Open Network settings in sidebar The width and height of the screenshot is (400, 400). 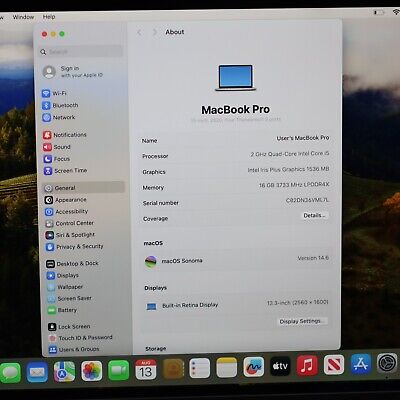(x=59, y=117)
